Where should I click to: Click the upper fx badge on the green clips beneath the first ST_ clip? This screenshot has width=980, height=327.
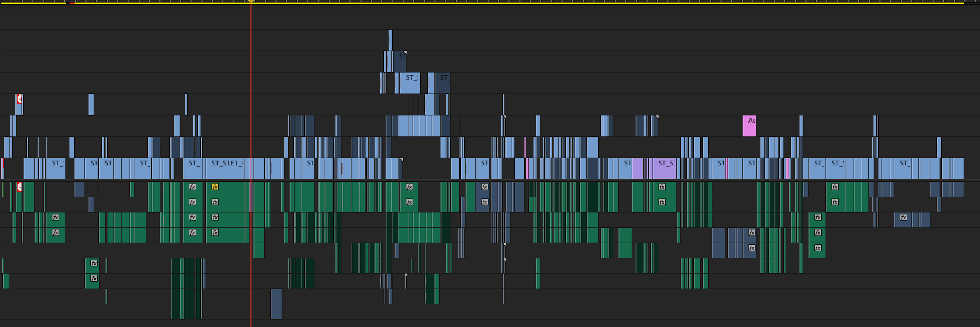55,217
